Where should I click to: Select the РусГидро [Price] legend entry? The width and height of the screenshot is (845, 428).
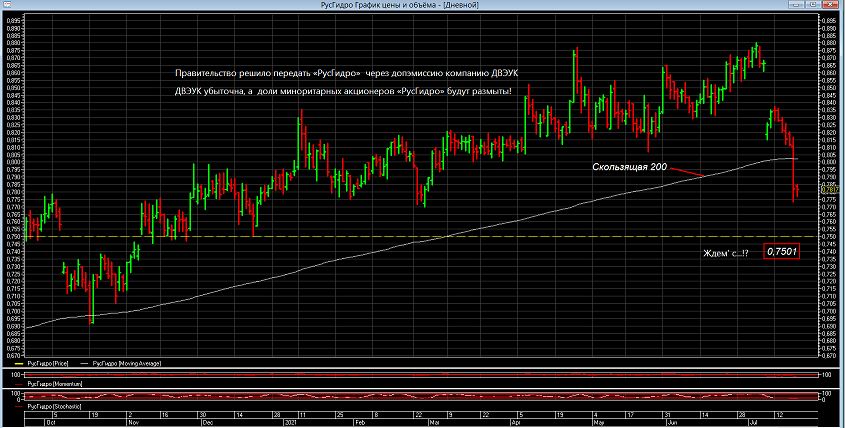(x=47, y=364)
